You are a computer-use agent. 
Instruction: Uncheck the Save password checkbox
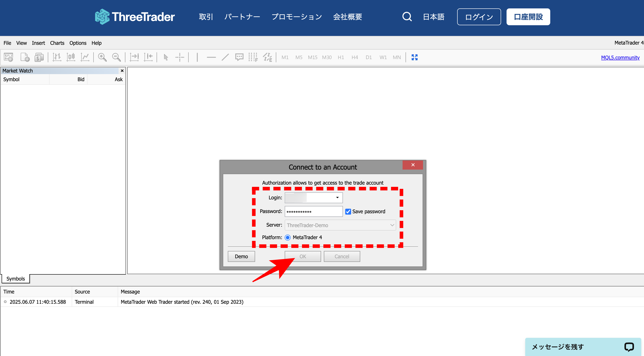[348, 211]
